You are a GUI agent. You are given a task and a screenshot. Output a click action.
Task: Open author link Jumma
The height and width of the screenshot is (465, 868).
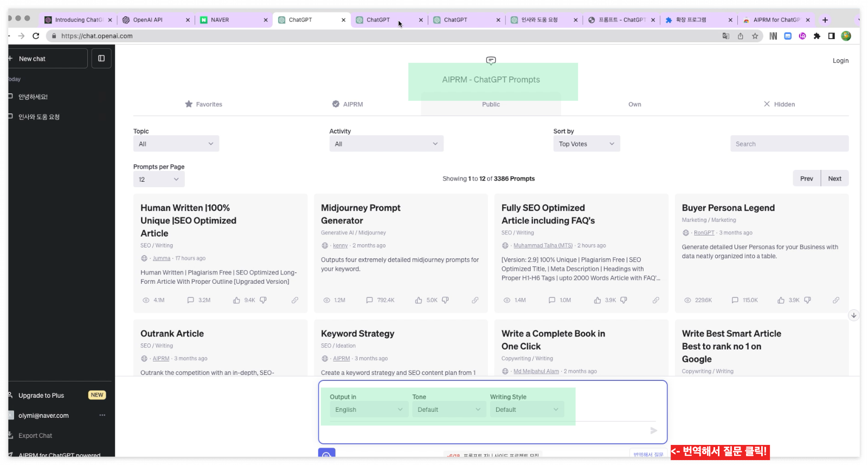coord(162,258)
